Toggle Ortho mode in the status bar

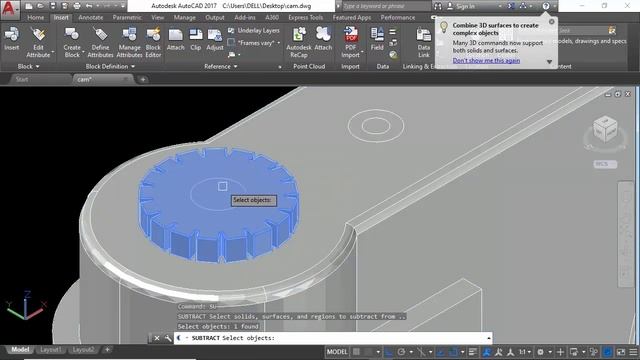[x=388, y=352]
